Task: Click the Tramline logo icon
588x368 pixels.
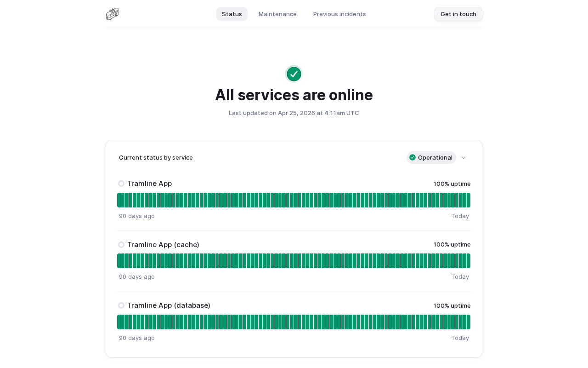Action: [x=112, y=14]
